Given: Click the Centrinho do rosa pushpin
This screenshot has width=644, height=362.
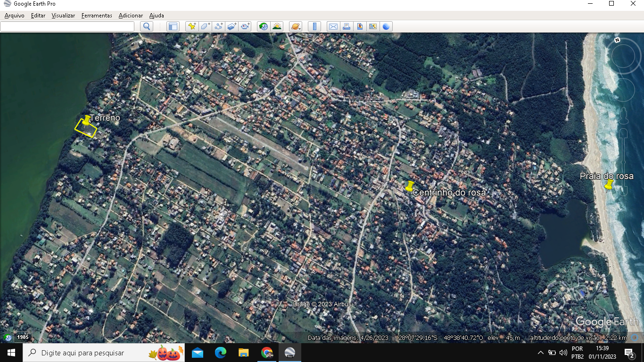Looking at the screenshot, I should (x=410, y=186).
